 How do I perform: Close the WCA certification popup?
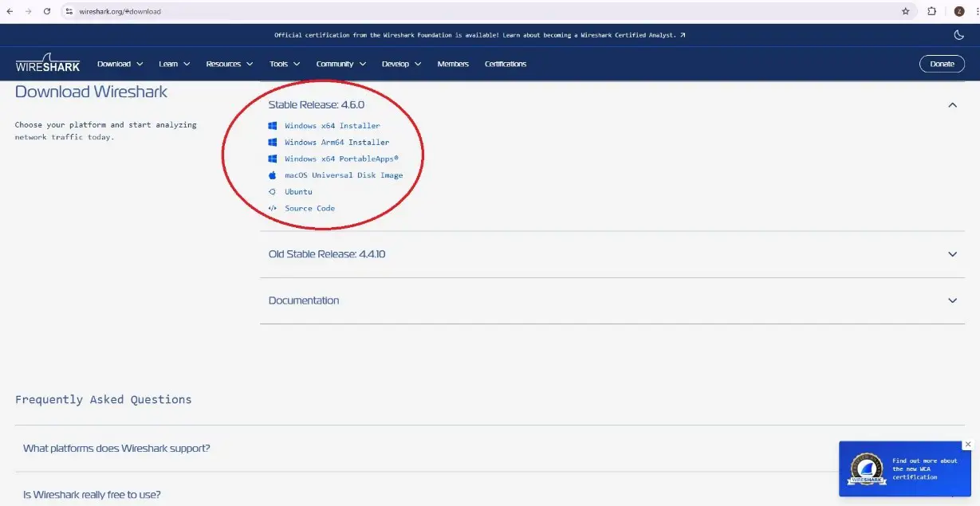[968, 445]
